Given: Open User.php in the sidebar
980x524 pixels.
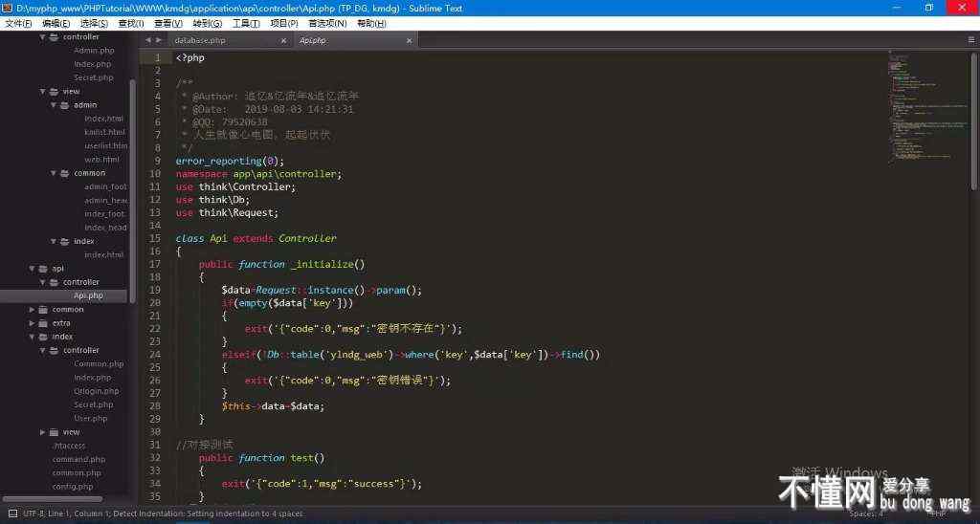Looking at the screenshot, I should click(x=91, y=419).
